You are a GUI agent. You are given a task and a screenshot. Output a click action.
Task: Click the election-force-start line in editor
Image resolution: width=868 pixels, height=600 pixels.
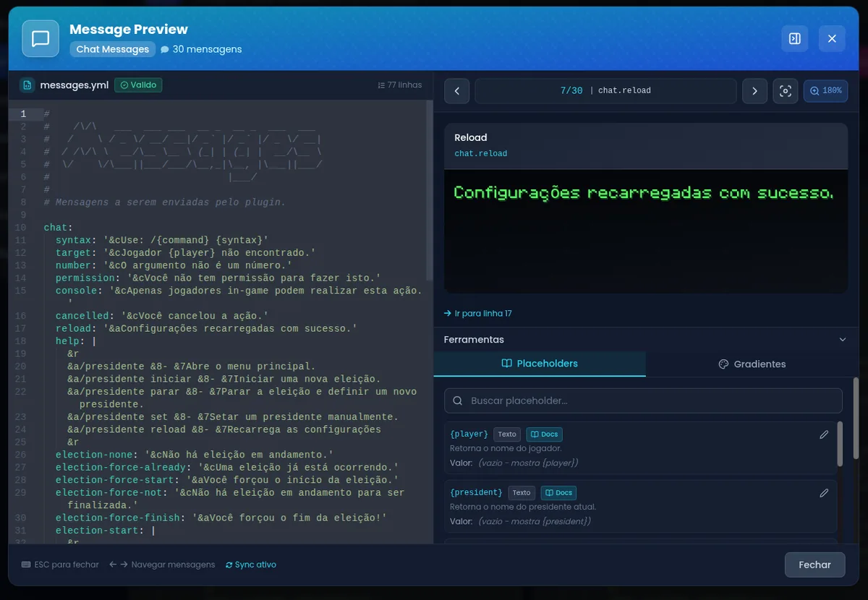(227, 480)
